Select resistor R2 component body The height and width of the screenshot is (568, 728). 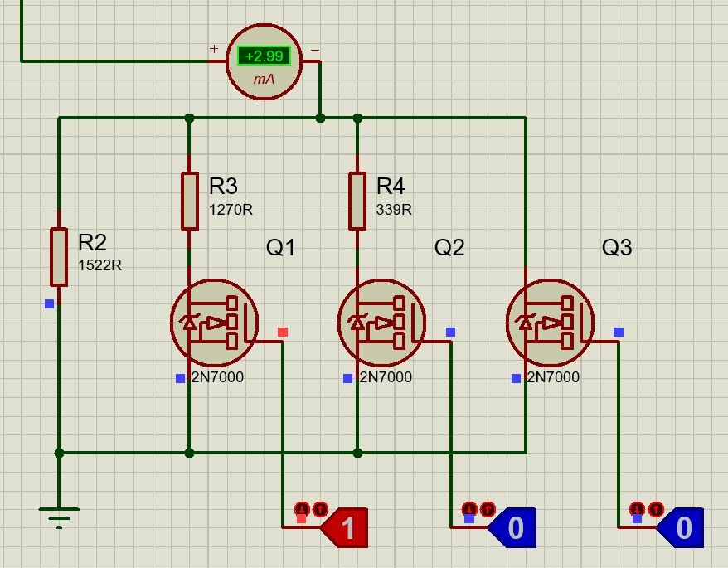59,257
